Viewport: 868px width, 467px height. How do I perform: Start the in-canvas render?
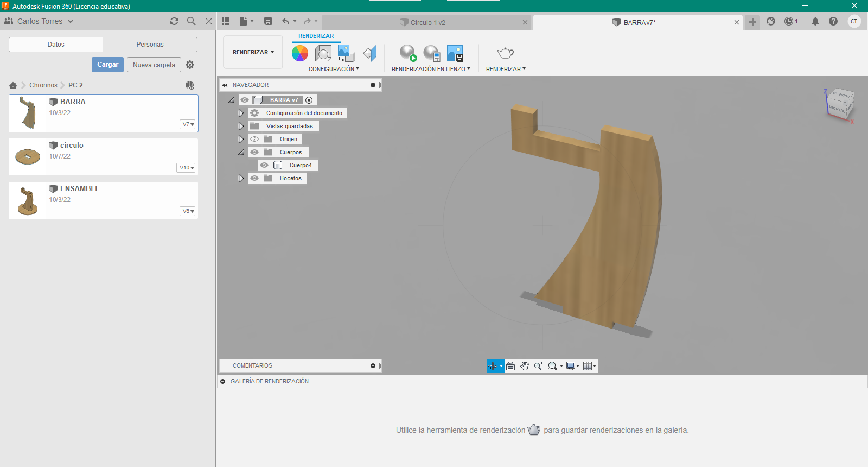[x=408, y=53]
